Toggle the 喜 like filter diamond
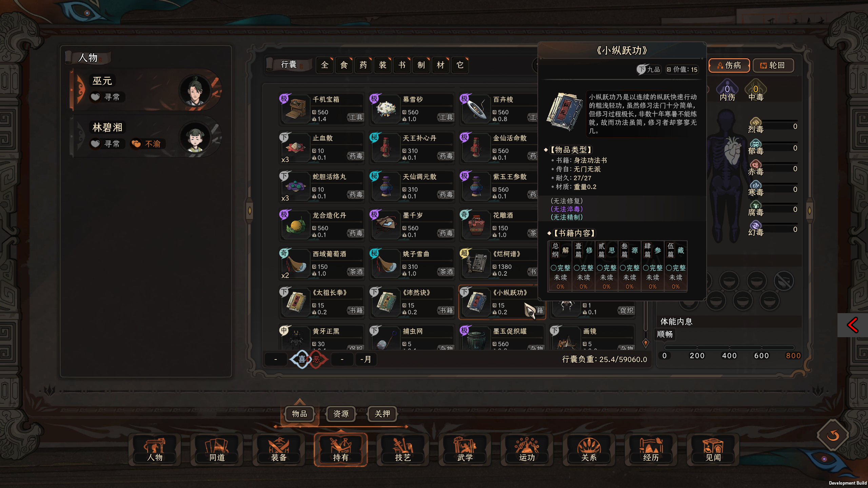The image size is (868, 488). coord(301,359)
